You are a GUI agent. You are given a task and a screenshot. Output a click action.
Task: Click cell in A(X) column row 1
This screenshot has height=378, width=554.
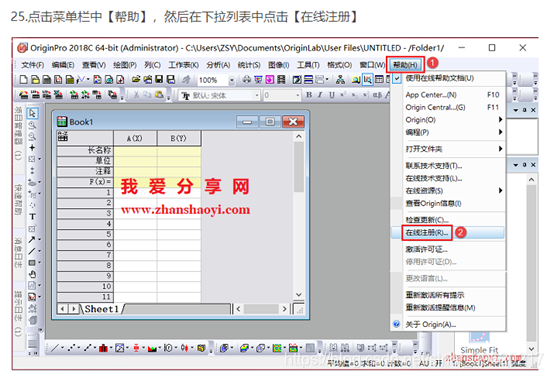pyautogui.click(x=135, y=193)
